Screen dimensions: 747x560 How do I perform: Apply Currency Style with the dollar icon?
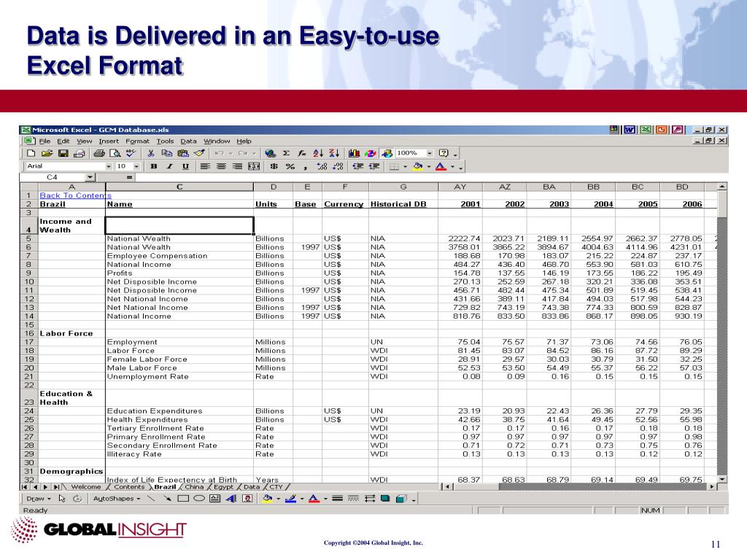click(274, 166)
